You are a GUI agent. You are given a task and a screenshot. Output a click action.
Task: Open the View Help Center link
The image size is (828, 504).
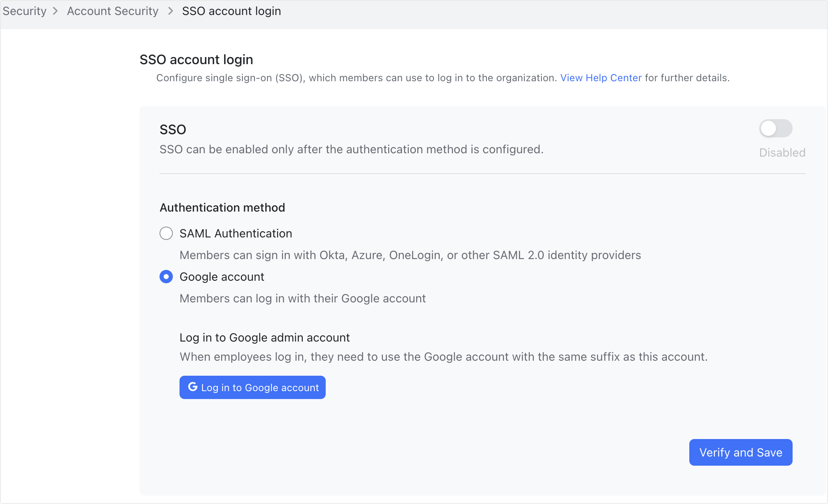click(601, 77)
